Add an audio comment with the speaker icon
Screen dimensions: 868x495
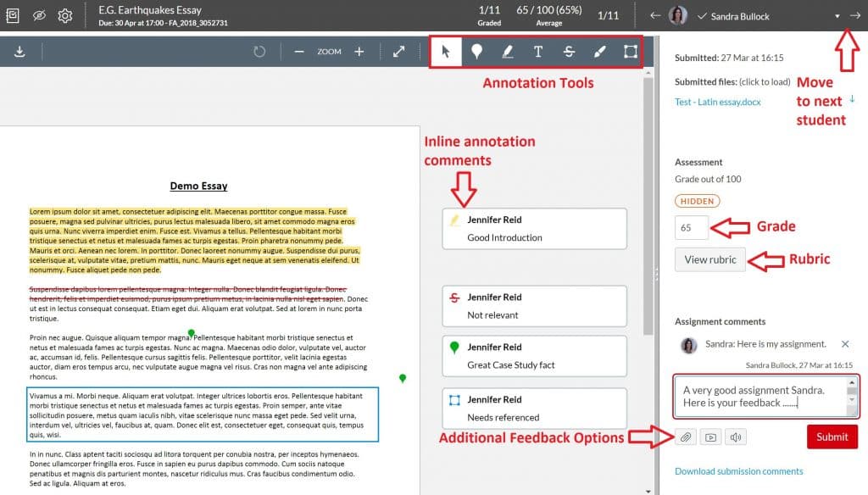(736, 437)
